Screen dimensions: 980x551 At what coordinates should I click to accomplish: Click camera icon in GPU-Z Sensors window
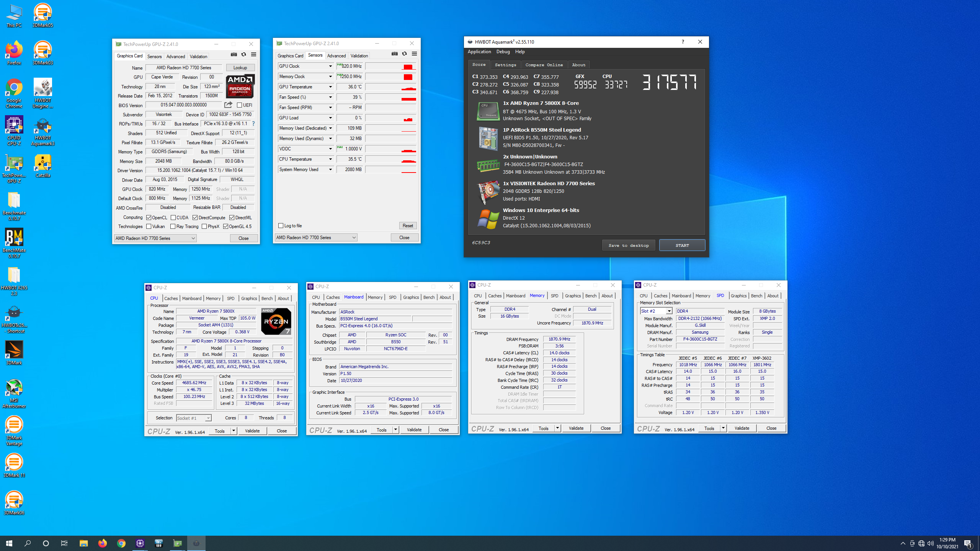395,54
